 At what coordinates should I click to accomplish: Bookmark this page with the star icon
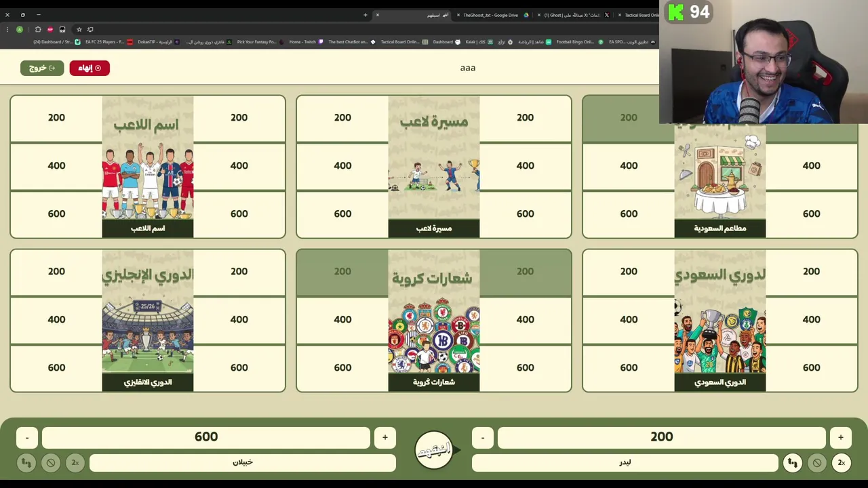pyautogui.click(x=79, y=30)
